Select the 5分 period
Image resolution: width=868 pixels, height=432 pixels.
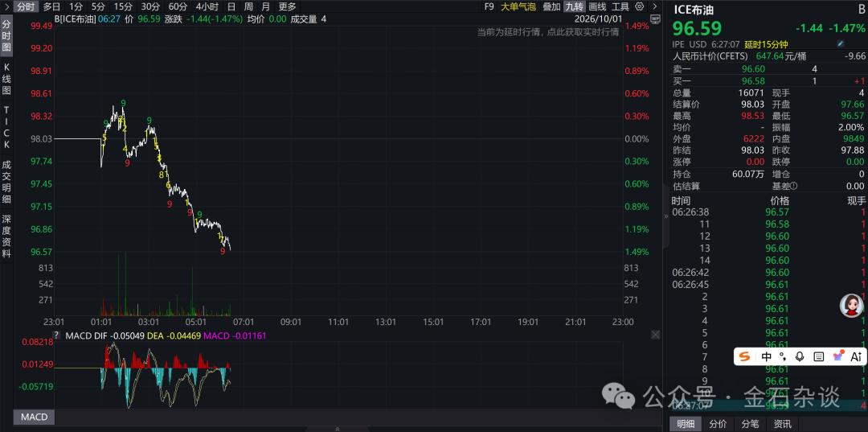(98, 6)
